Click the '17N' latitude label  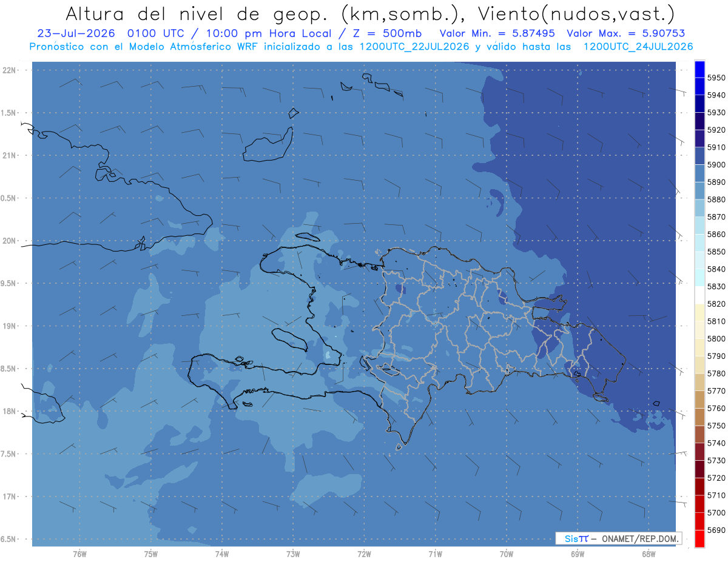pyautogui.click(x=10, y=497)
